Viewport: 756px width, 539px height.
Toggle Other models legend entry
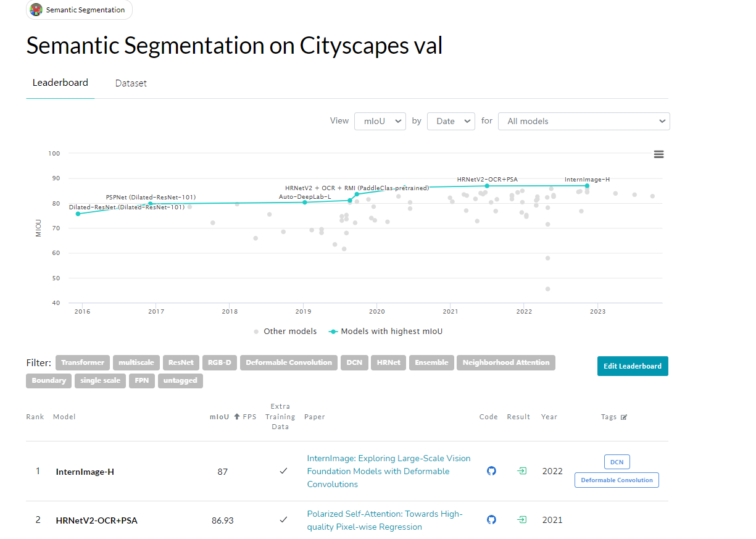[x=285, y=332]
